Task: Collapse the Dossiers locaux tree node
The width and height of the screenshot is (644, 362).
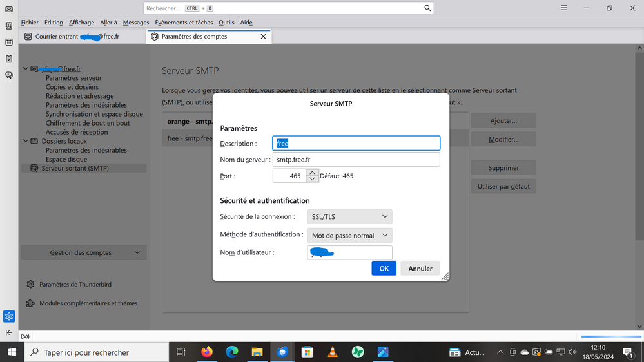Action: point(26,141)
